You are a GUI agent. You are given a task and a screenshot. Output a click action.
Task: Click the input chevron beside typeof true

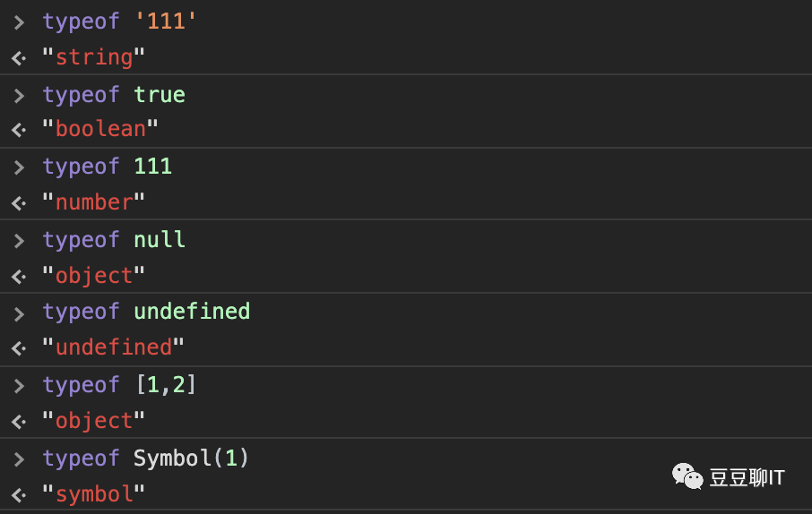coord(19,95)
